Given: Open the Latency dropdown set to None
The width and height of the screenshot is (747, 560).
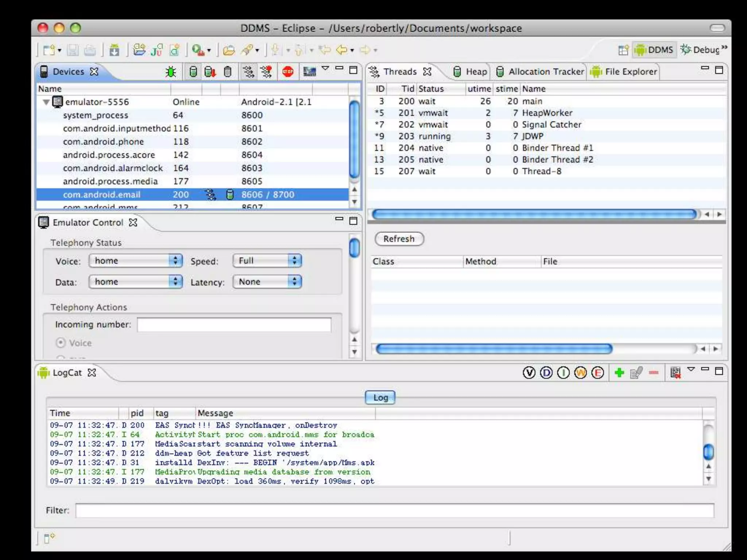Looking at the screenshot, I should pos(267,282).
